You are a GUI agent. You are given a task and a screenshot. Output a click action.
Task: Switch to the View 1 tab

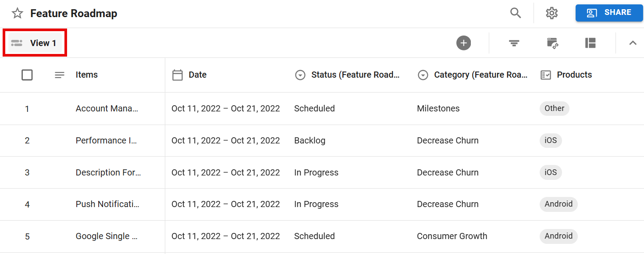tap(35, 43)
